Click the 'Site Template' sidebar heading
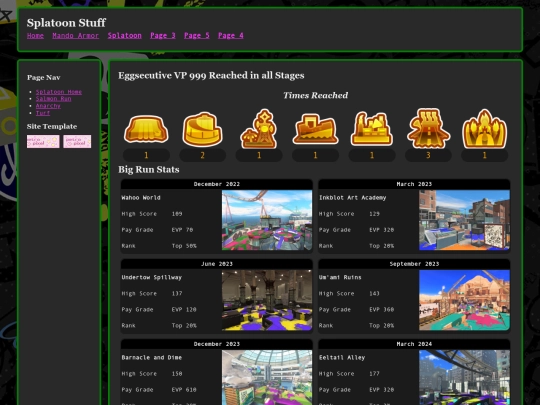This screenshot has height=405, width=540. click(x=52, y=126)
